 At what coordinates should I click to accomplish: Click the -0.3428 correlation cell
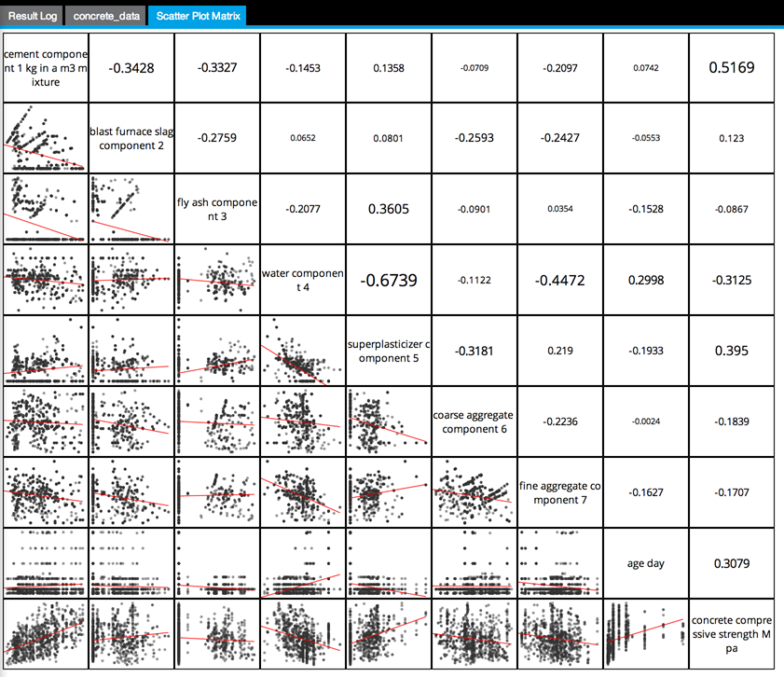point(131,68)
